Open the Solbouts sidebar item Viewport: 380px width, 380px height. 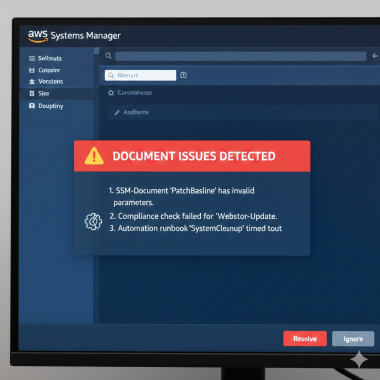pyautogui.click(x=50, y=58)
